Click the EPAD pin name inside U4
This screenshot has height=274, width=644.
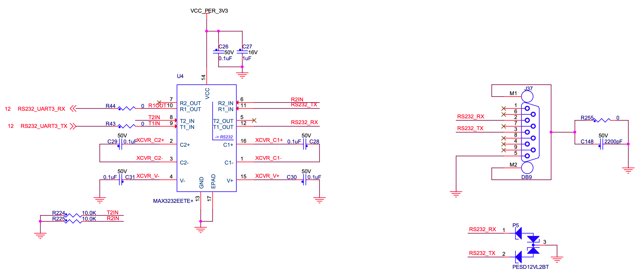point(213,181)
